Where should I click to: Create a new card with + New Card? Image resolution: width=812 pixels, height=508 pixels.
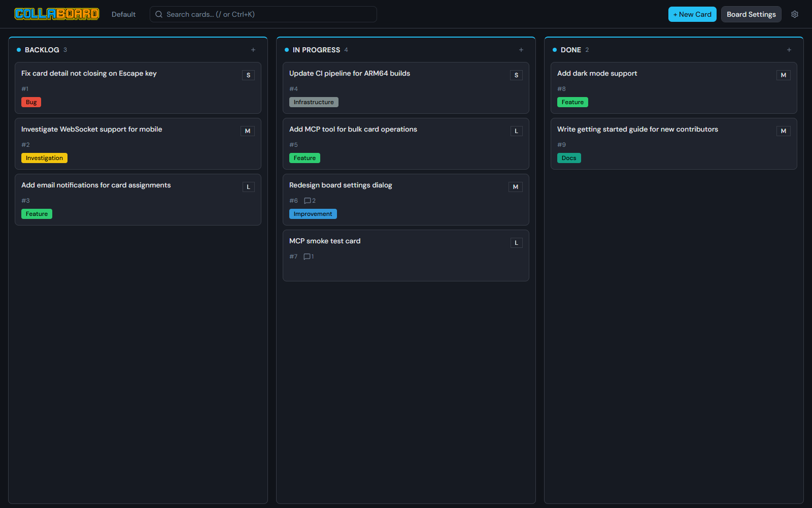(692, 14)
